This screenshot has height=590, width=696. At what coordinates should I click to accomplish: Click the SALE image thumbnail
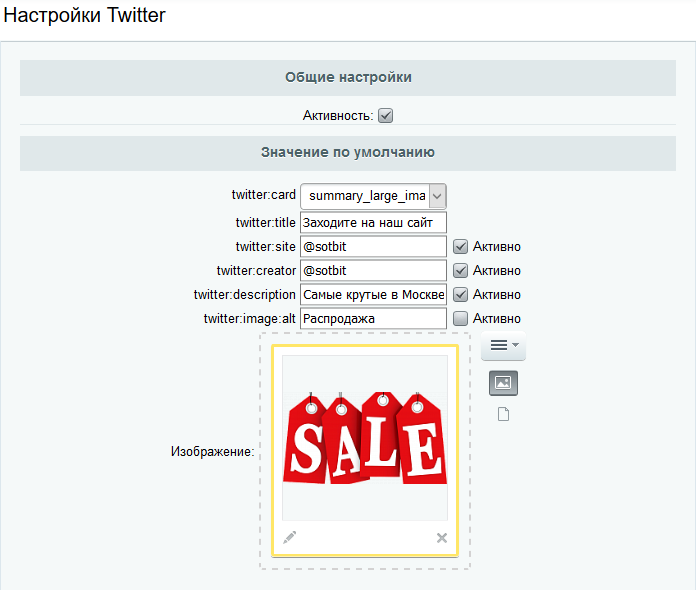point(365,437)
